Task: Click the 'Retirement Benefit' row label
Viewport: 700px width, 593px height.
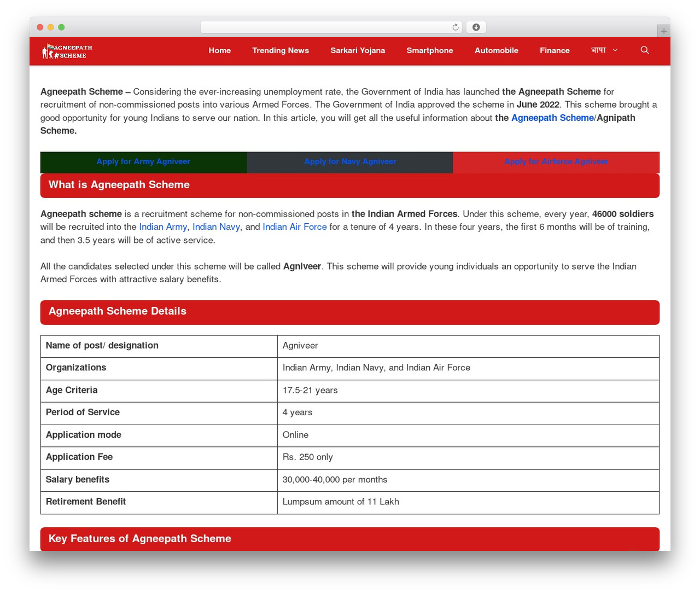Action: click(159, 502)
